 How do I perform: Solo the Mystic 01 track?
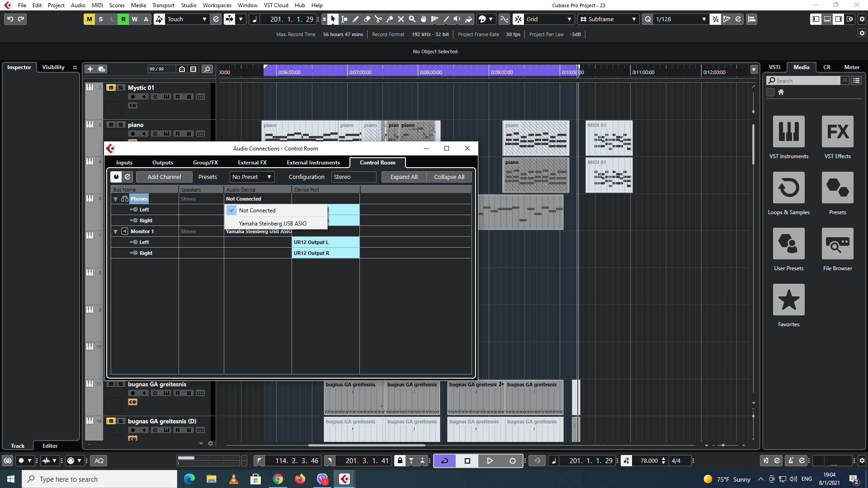pyautogui.click(x=121, y=88)
